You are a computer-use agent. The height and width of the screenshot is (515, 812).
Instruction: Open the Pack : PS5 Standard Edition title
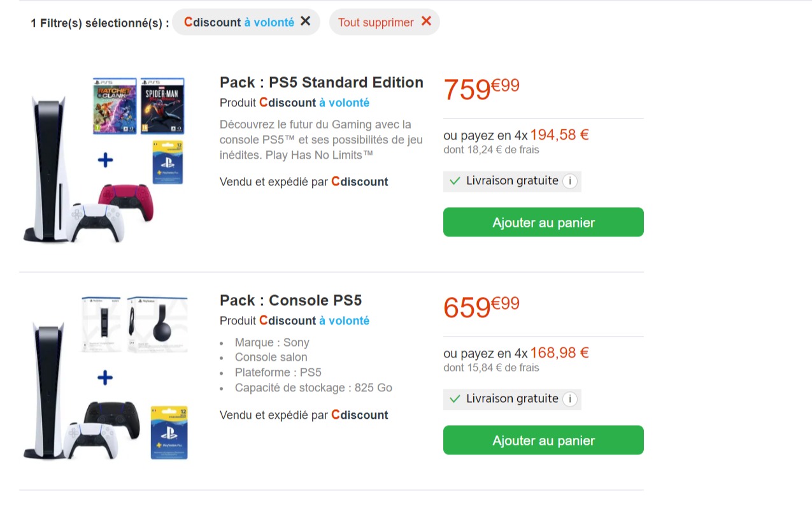(x=321, y=83)
